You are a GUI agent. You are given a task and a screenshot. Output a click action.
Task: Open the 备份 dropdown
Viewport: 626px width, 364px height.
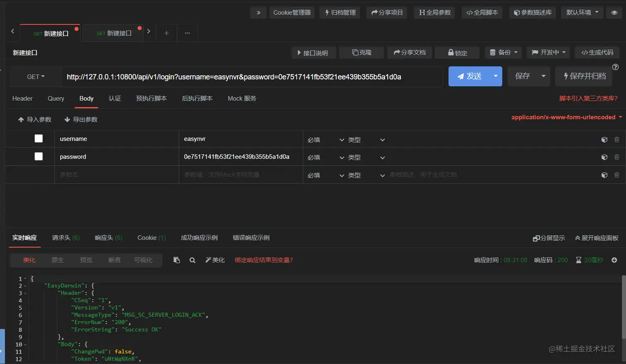coord(503,53)
